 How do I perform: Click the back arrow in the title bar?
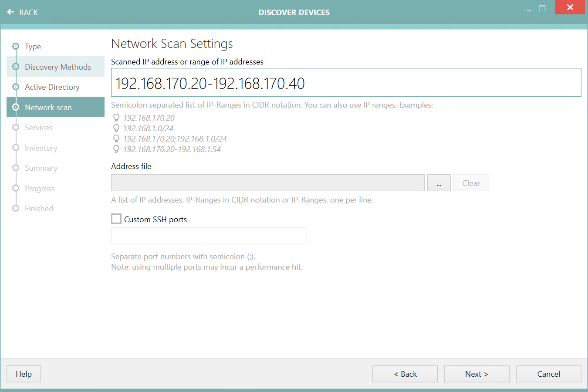pos(10,12)
